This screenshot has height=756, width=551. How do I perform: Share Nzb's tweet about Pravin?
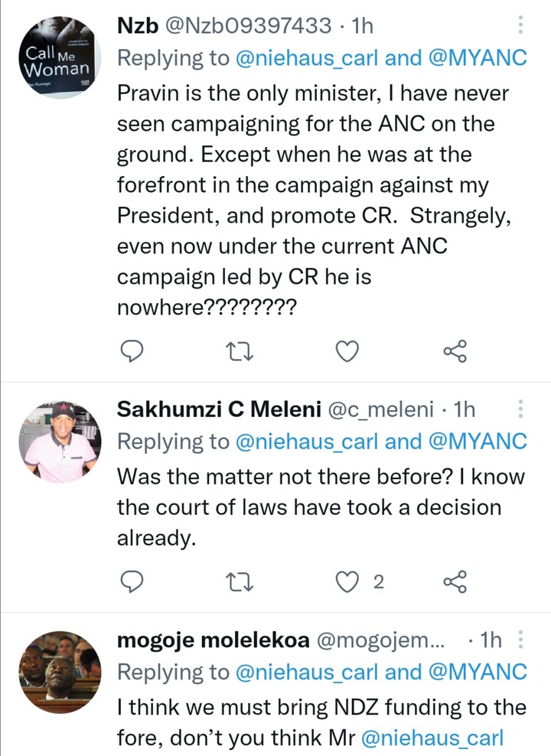[x=455, y=351]
